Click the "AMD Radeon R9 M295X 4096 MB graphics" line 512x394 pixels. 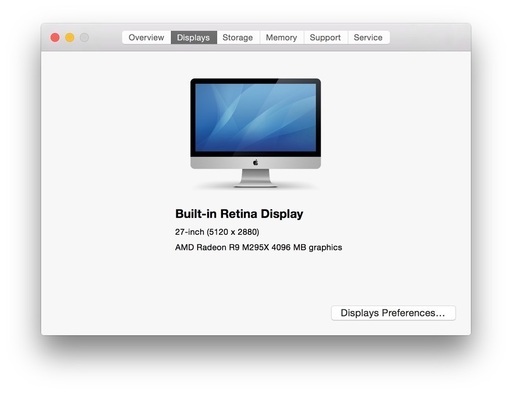pyautogui.click(x=258, y=247)
